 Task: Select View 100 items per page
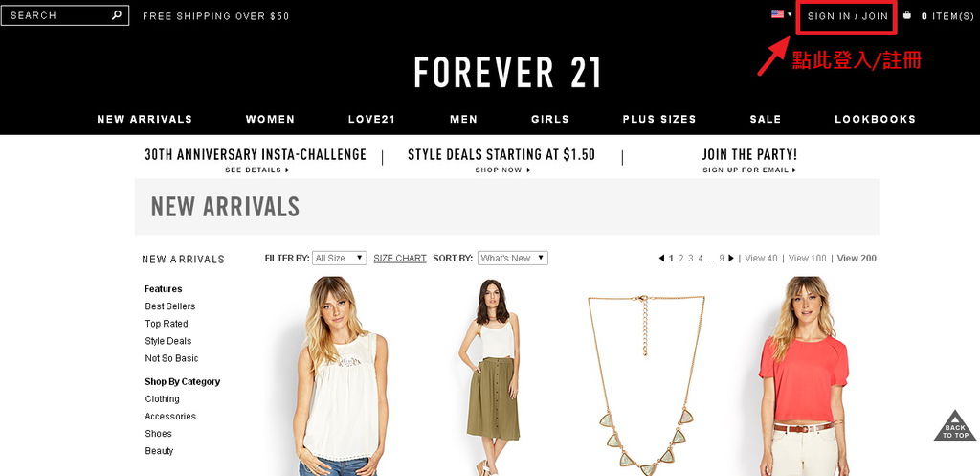click(808, 258)
